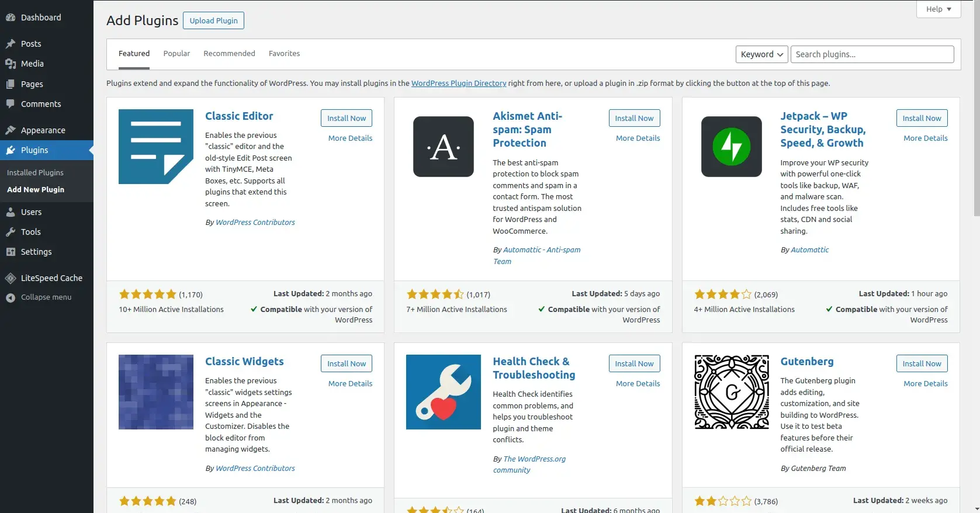Collapse the admin sidebar menu

tap(39, 297)
